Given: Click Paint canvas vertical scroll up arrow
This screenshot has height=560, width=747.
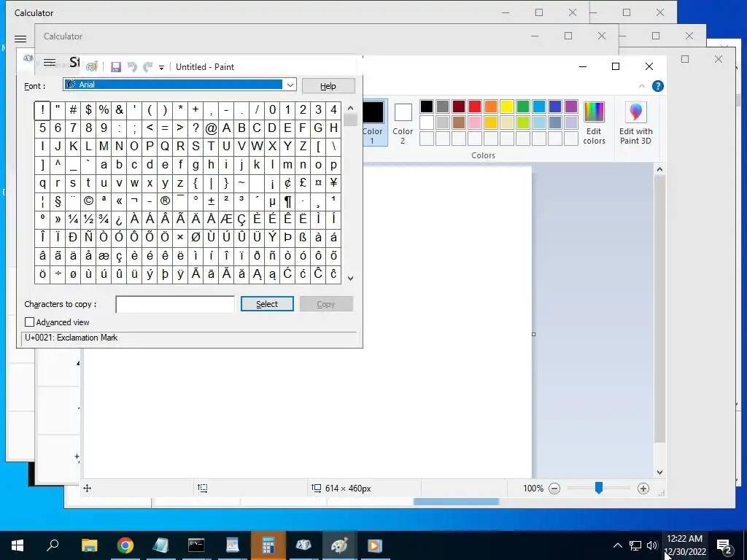Looking at the screenshot, I should [659, 169].
